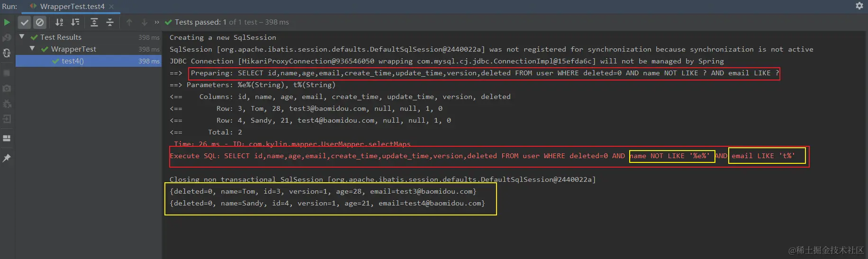Toggle Show Passed tests checkmark button
Image resolution: width=868 pixels, height=259 pixels.
tap(25, 22)
